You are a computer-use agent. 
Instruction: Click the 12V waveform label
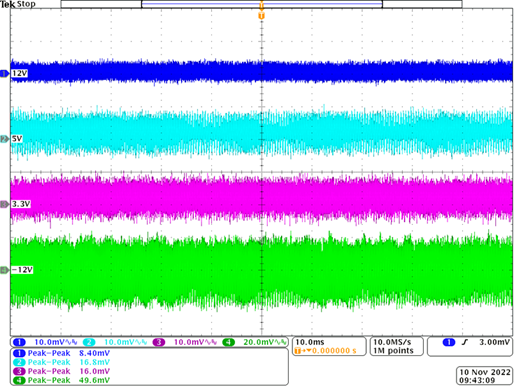pos(19,73)
